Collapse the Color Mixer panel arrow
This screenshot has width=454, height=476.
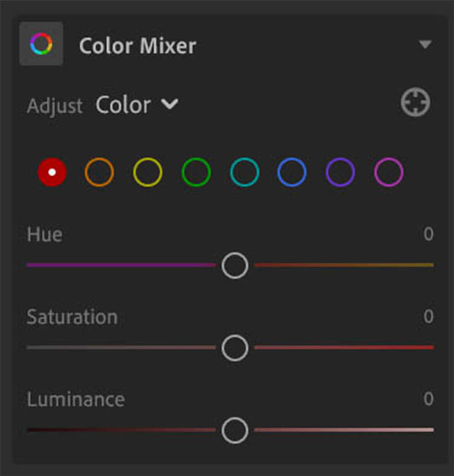coord(425,45)
